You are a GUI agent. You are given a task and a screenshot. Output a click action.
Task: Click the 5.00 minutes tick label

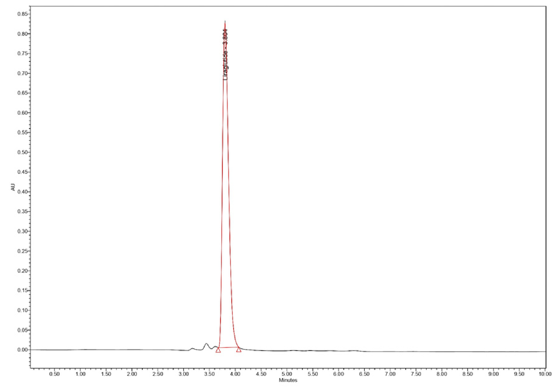tap(287, 374)
